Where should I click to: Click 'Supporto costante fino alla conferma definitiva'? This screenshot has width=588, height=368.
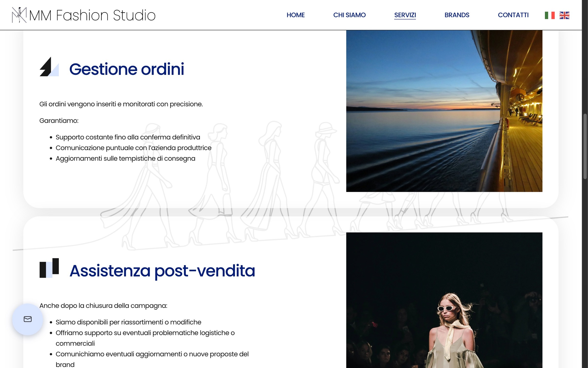128,137
